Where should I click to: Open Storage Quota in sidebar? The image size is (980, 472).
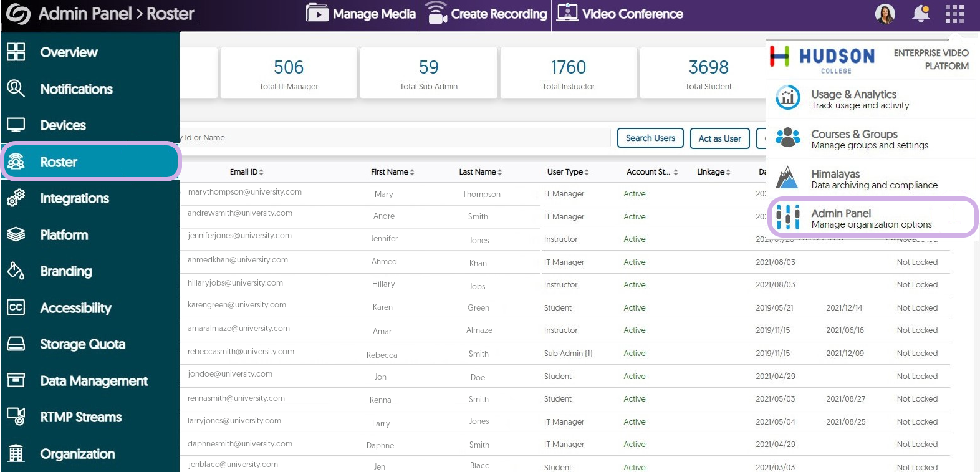pos(82,344)
